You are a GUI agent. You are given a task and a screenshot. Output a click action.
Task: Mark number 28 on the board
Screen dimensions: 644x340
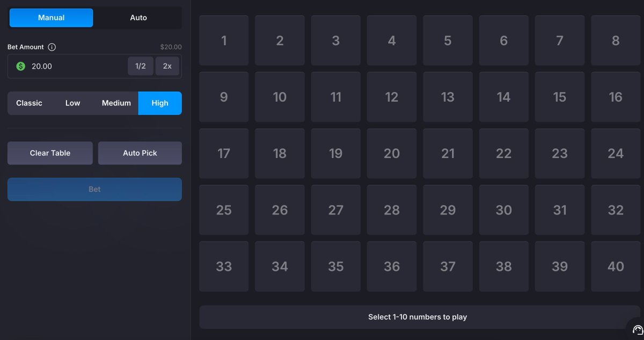tap(392, 210)
